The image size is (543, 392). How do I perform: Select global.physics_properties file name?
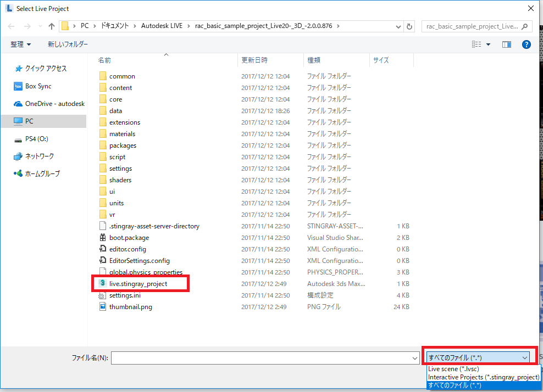pos(146,272)
